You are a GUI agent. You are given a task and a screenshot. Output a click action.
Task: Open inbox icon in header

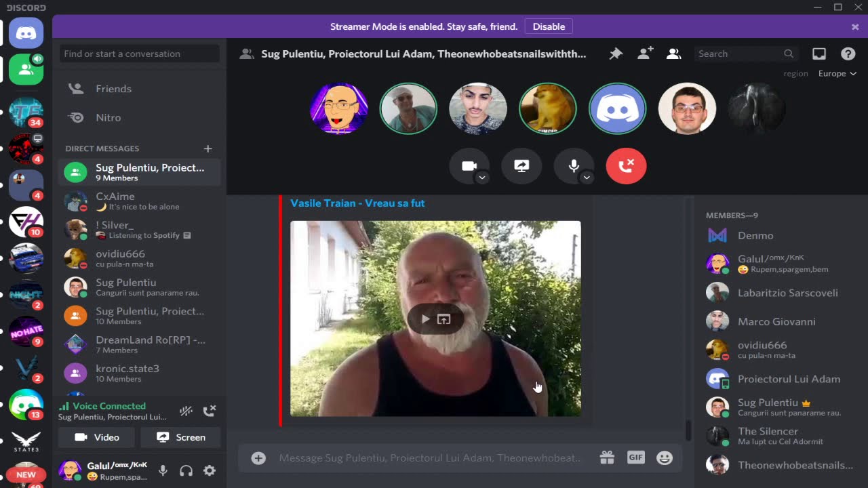(819, 54)
